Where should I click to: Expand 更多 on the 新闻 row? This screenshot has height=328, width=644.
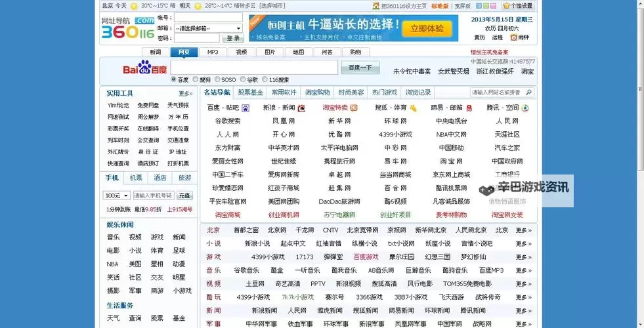pos(524,311)
